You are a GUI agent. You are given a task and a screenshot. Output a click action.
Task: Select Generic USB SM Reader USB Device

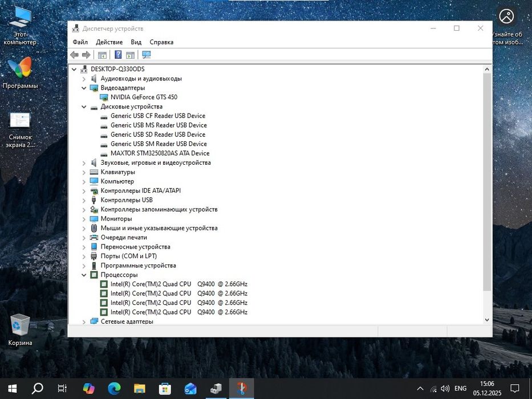(x=159, y=144)
